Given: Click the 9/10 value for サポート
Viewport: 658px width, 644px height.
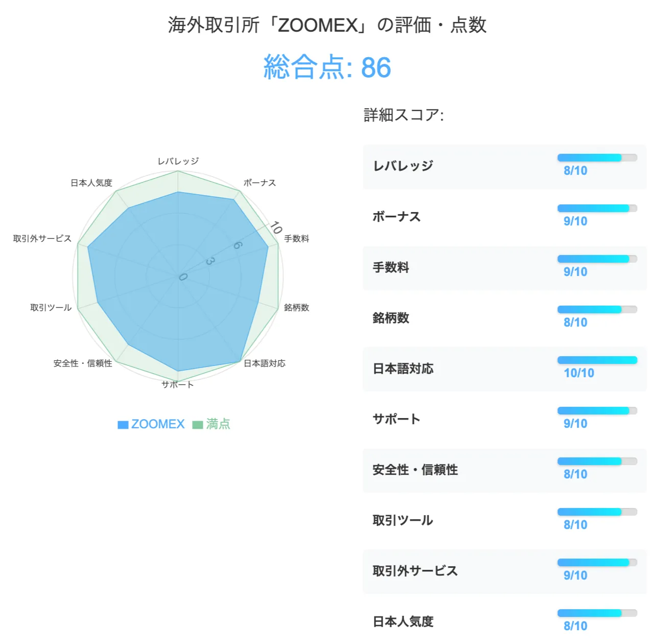Looking at the screenshot, I should [576, 424].
